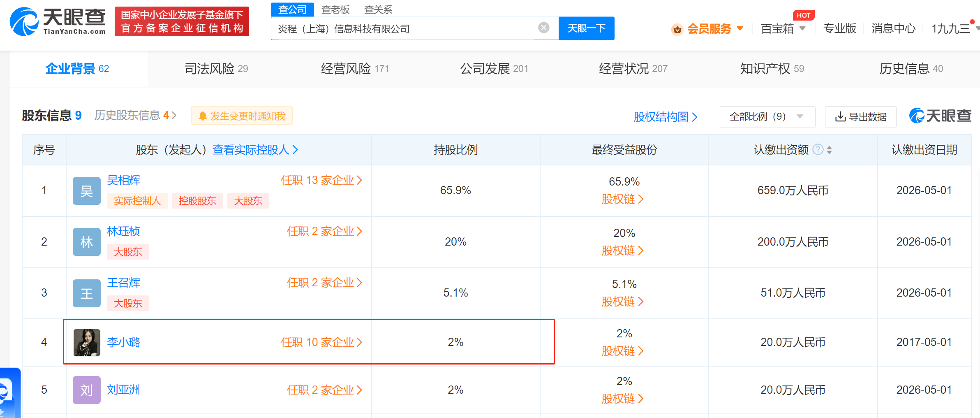Click the 林 avatar icon
This screenshot has width=980, height=418.
[x=86, y=242]
